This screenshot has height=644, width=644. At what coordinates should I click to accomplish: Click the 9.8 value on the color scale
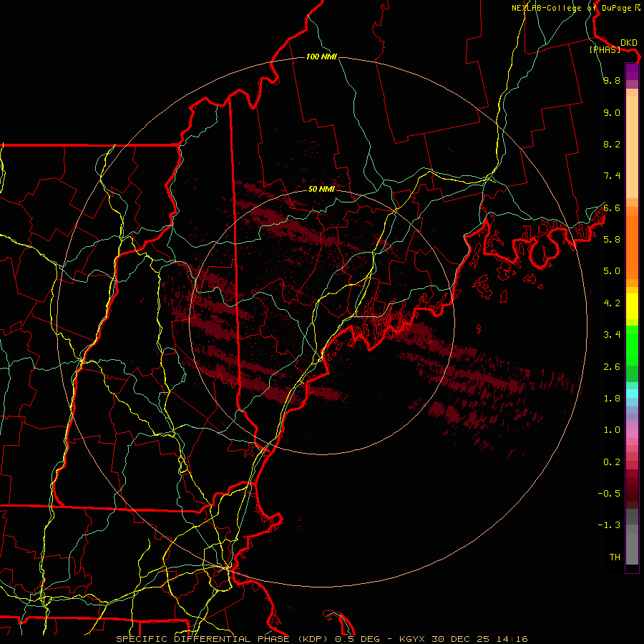(x=612, y=80)
